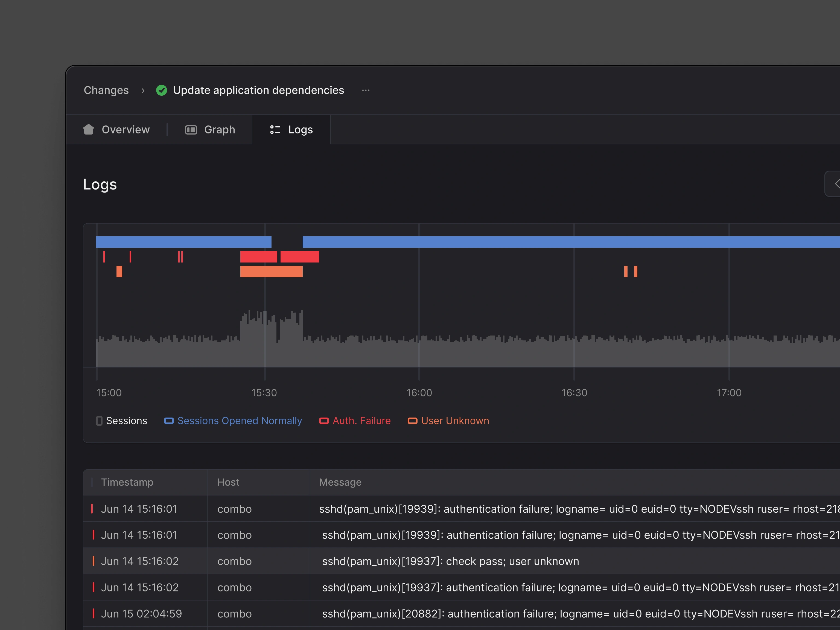Click the 15:00 time axis label
Screen dimensions: 840x630
click(x=109, y=393)
